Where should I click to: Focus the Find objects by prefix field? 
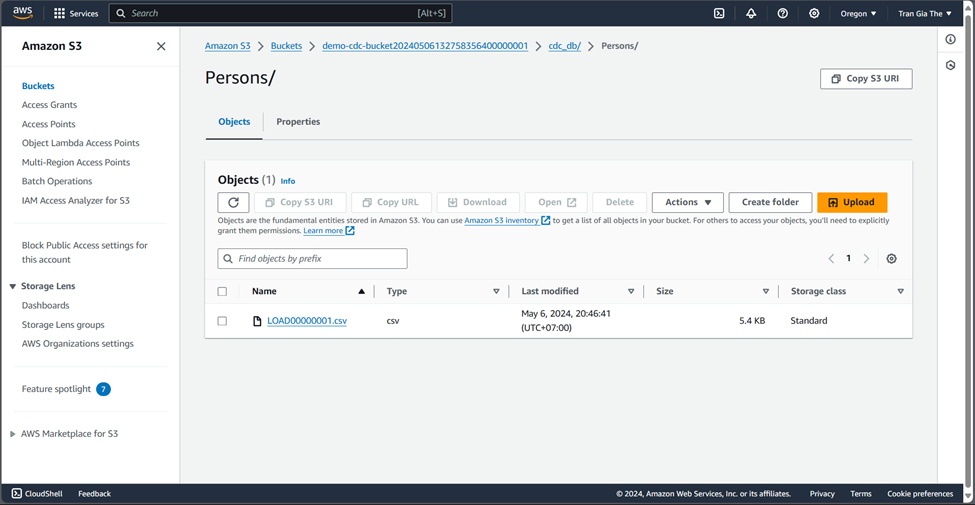click(x=312, y=259)
